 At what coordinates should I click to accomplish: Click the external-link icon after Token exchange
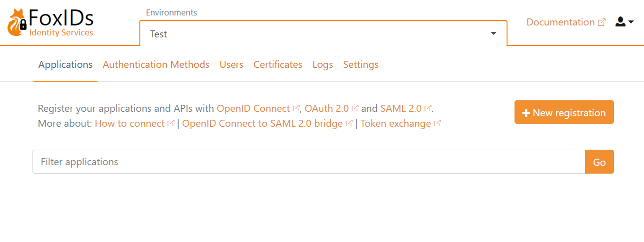click(437, 123)
